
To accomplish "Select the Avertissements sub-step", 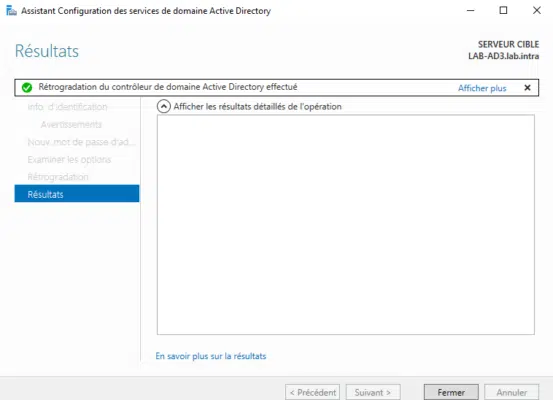I will (x=71, y=125).
